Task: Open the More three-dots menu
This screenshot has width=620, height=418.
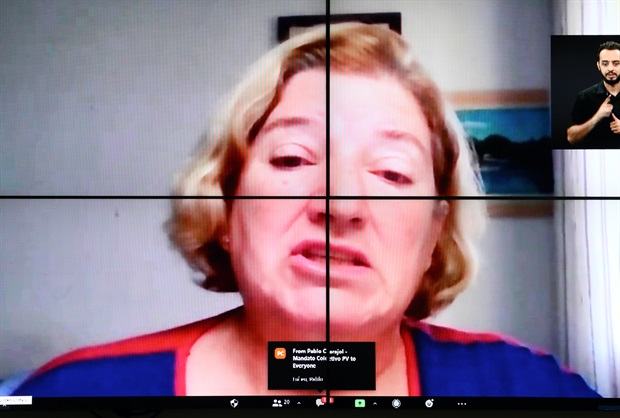Action: click(462, 404)
